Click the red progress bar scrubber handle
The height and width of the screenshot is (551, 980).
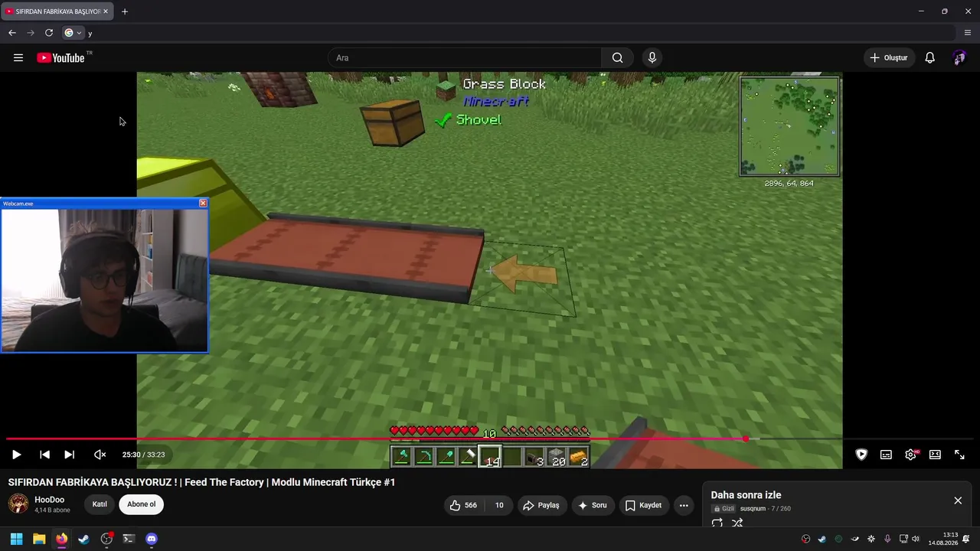tap(746, 439)
